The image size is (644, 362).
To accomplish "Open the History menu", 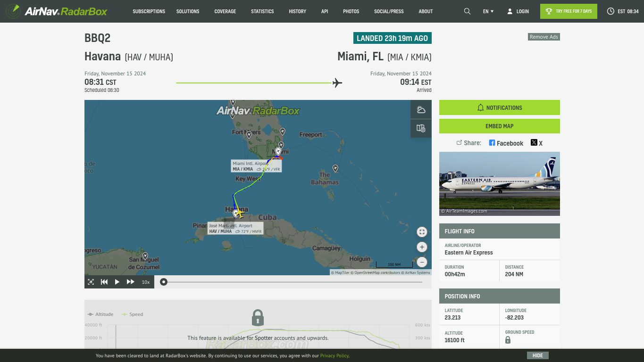I will tap(297, 11).
